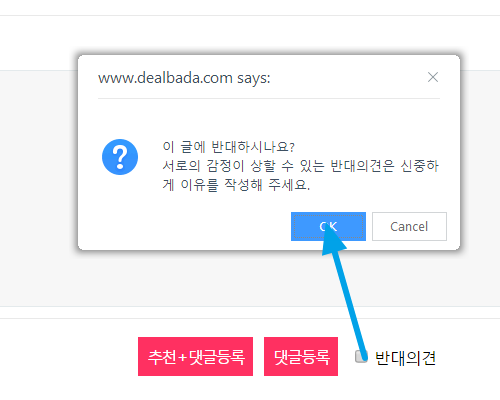Click the "서로의 감정이 상할 수 있는" text line
The width and height of the screenshot is (500, 400).
point(243,166)
